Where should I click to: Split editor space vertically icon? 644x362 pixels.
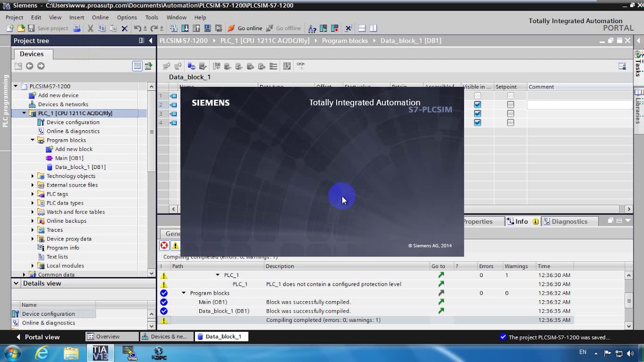coord(373,28)
